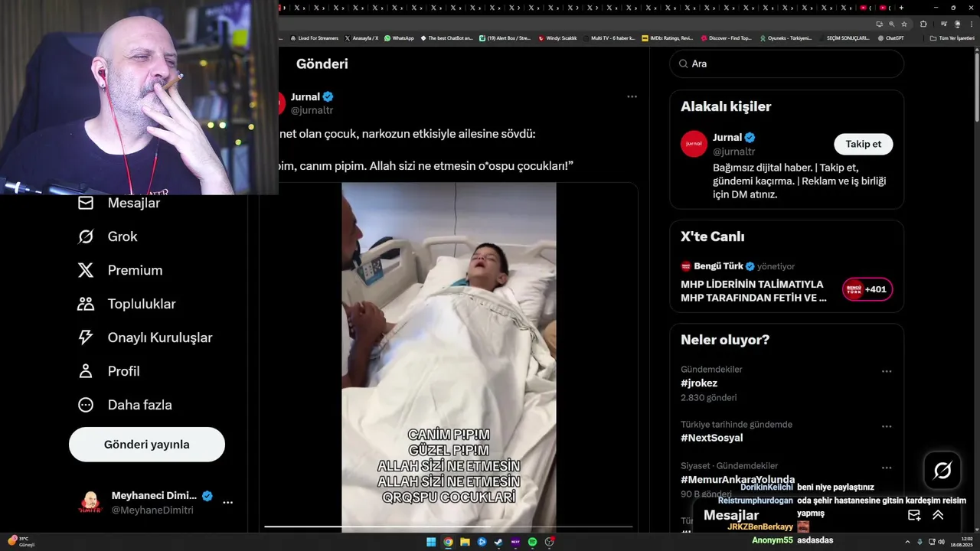Click zoom magnifier icon in address bar
The width and height of the screenshot is (980, 551).
[x=891, y=24]
